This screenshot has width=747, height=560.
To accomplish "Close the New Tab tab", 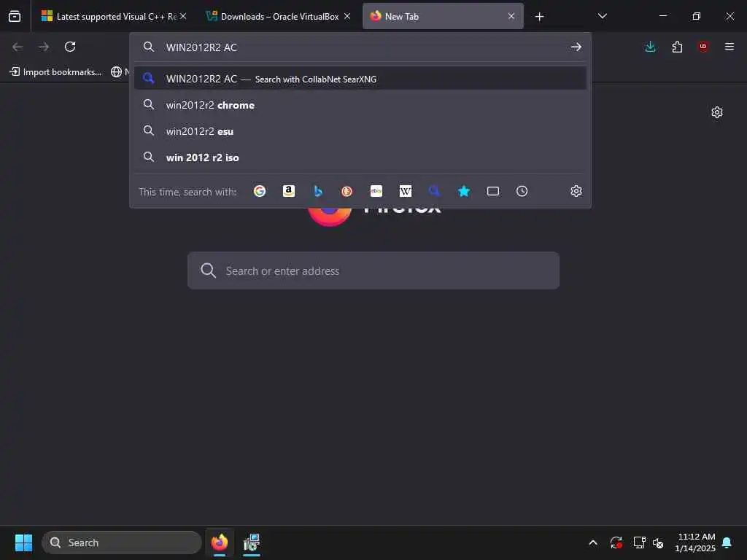I will 511,16.
